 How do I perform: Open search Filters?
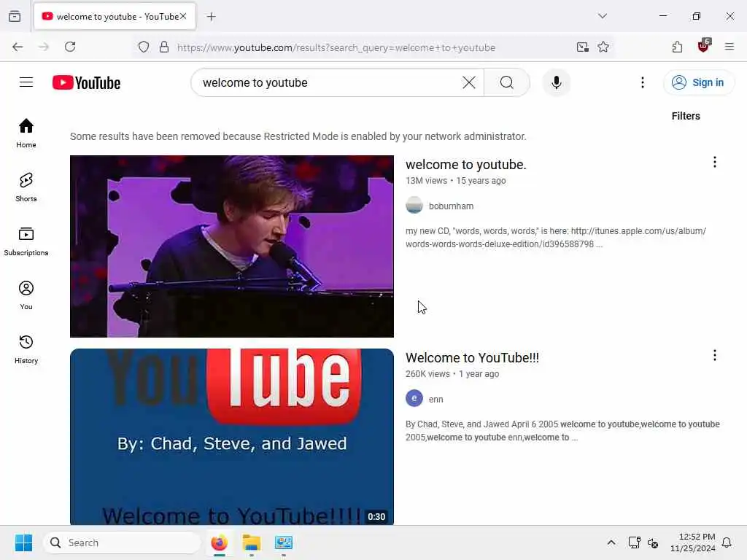coord(686,116)
